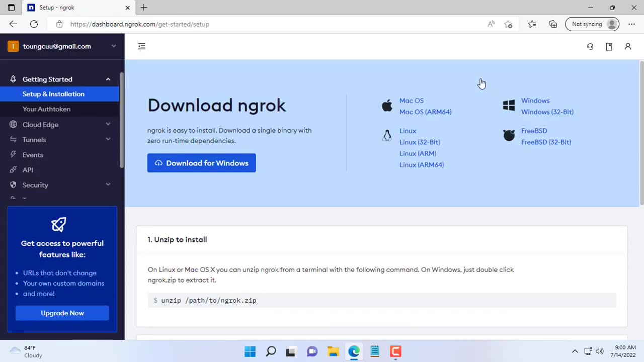Download Mac OS (ARM64) version
644x362 pixels.
click(x=425, y=112)
